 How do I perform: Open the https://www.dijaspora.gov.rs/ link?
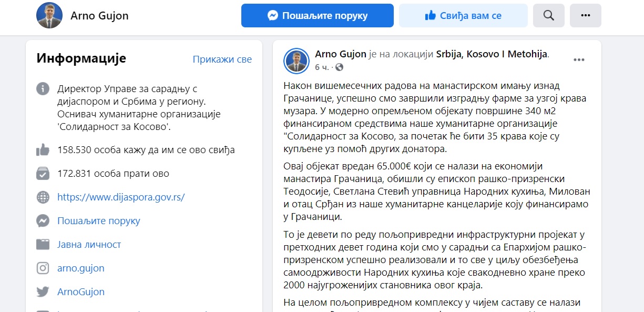(x=121, y=197)
